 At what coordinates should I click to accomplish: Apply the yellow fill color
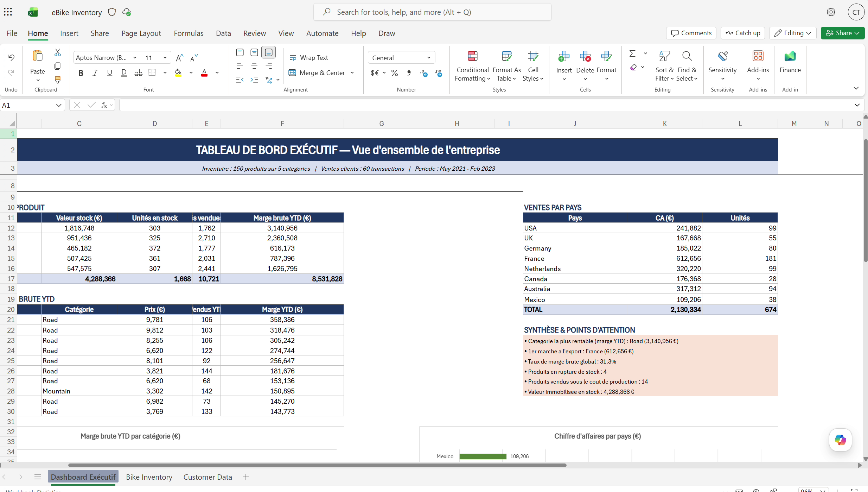[x=178, y=73]
